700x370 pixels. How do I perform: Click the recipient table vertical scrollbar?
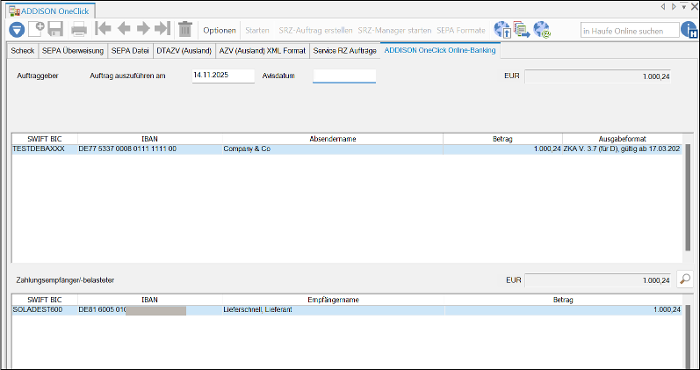(688, 336)
